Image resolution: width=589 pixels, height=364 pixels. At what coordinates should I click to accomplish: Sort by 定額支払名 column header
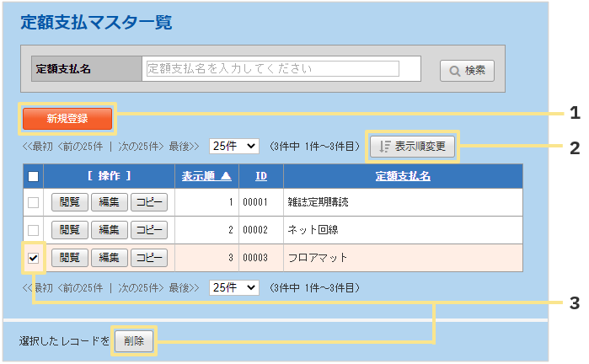click(403, 176)
